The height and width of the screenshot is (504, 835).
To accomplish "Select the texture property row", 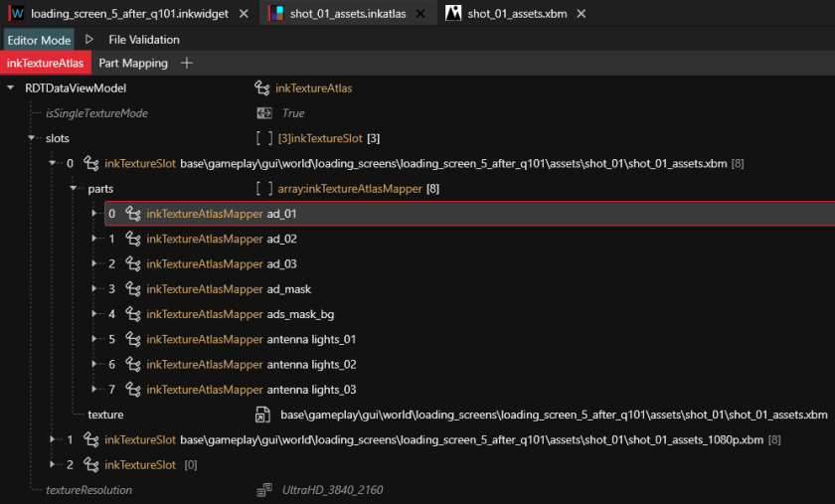I will [105, 415].
